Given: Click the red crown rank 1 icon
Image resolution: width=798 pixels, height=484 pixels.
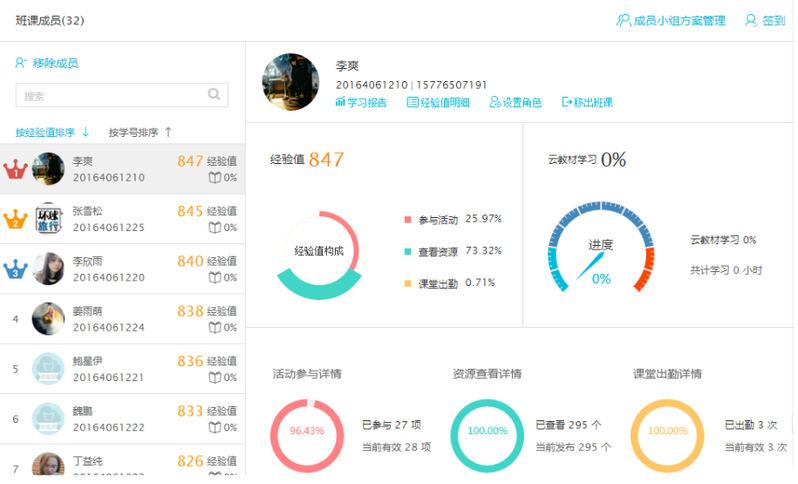Looking at the screenshot, I should click(15, 169).
